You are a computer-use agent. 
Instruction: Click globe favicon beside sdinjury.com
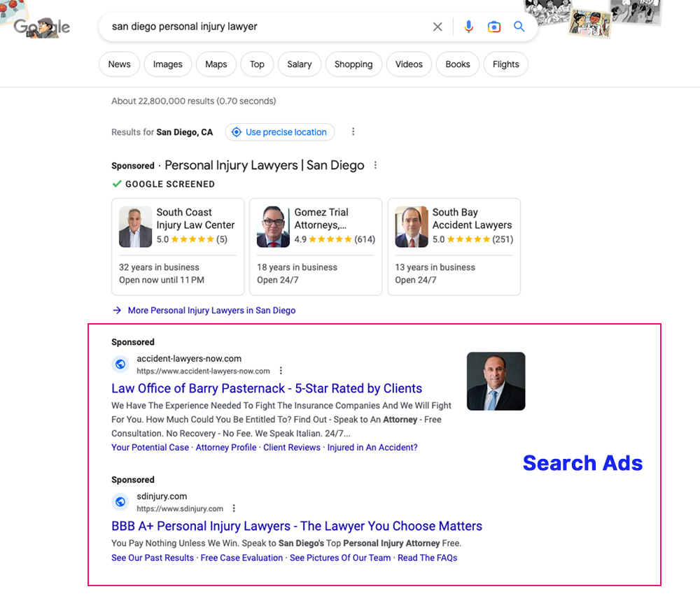point(120,502)
